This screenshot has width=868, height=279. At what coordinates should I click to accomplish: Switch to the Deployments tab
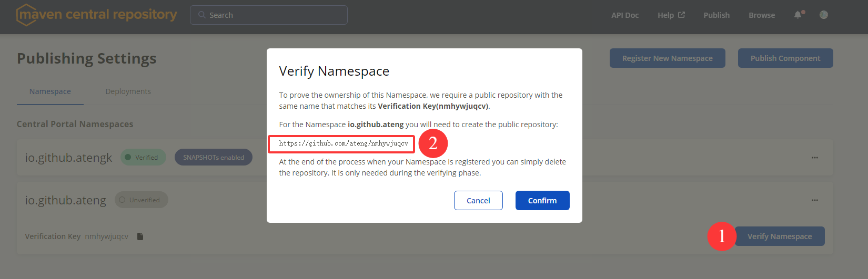128,91
